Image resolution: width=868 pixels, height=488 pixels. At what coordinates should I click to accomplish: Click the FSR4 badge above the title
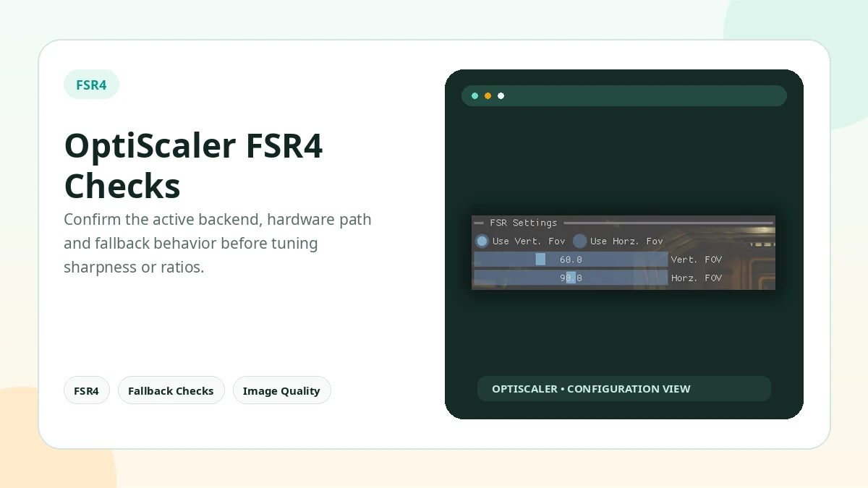pos(91,85)
